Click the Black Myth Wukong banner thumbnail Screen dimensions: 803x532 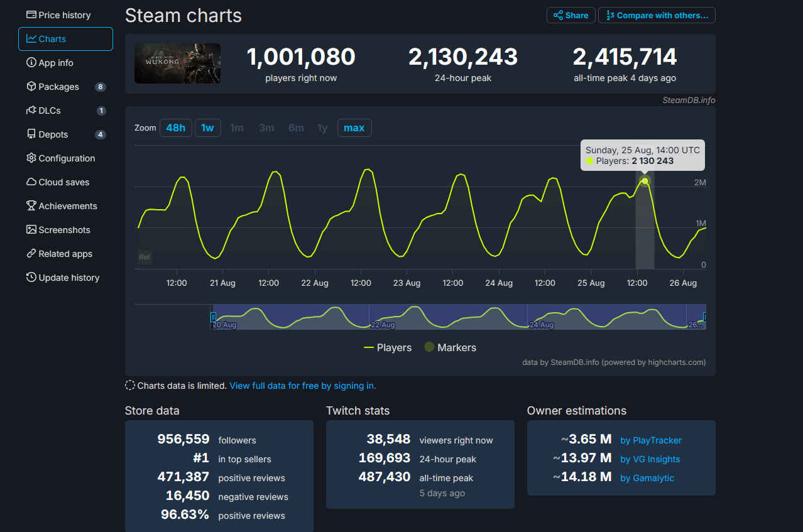[177, 63]
